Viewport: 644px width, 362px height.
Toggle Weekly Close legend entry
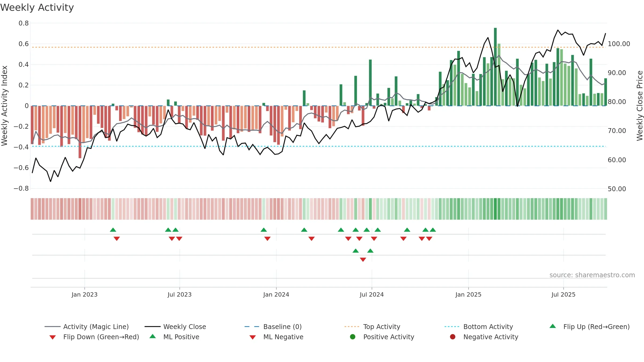pos(175,327)
